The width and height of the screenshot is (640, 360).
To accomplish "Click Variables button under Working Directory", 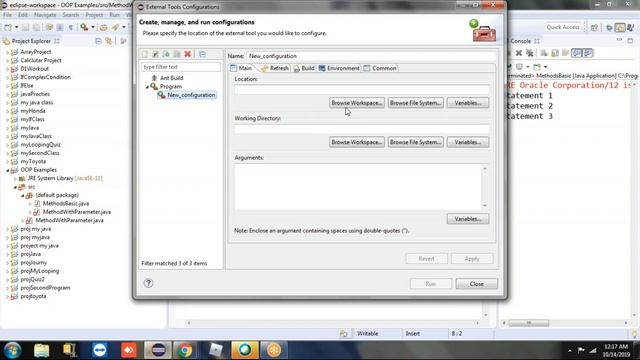I will click(x=468, y=142).
